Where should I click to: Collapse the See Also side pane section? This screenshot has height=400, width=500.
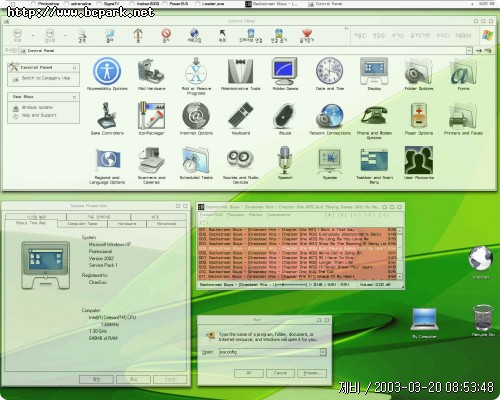tap(74, 97)
